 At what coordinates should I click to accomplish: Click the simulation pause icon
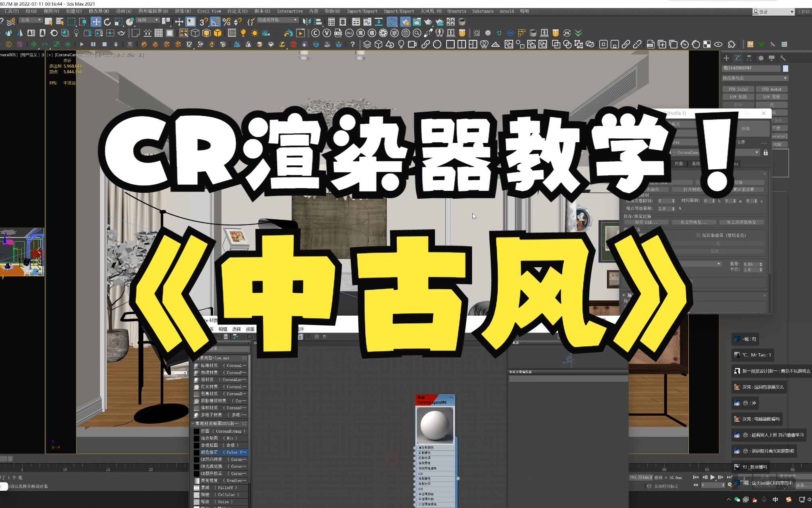pos(93,44)
